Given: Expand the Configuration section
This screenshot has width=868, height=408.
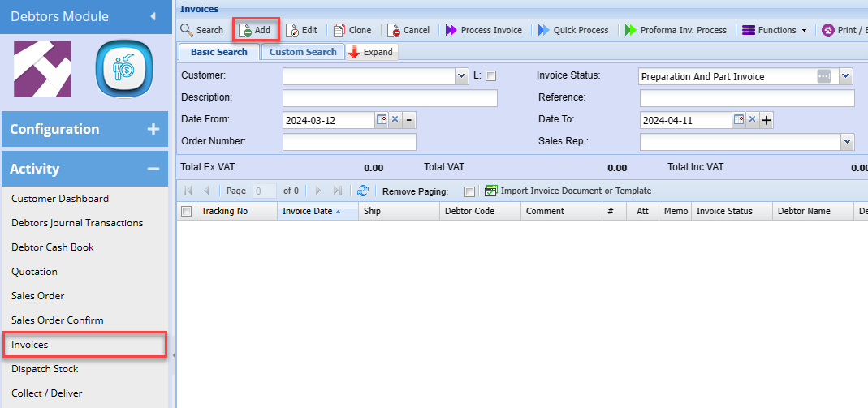Looking at the screenshot, I should click(153, 129).
